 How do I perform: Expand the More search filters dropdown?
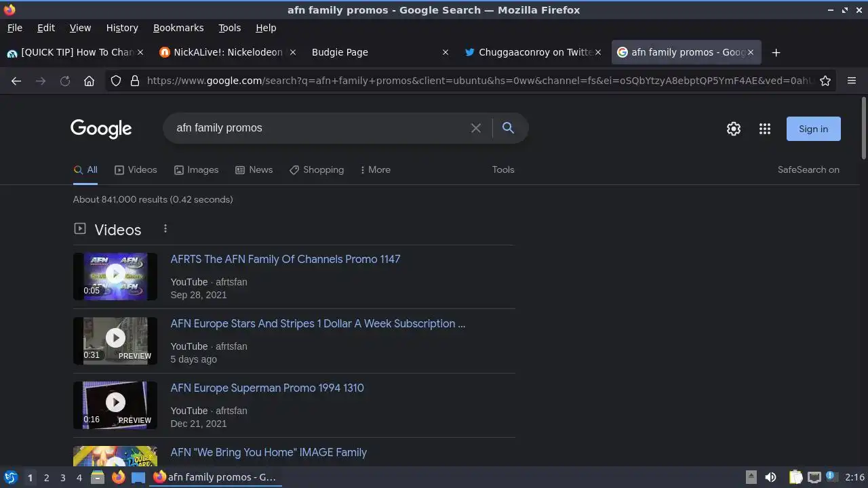[x=376, y=169]
